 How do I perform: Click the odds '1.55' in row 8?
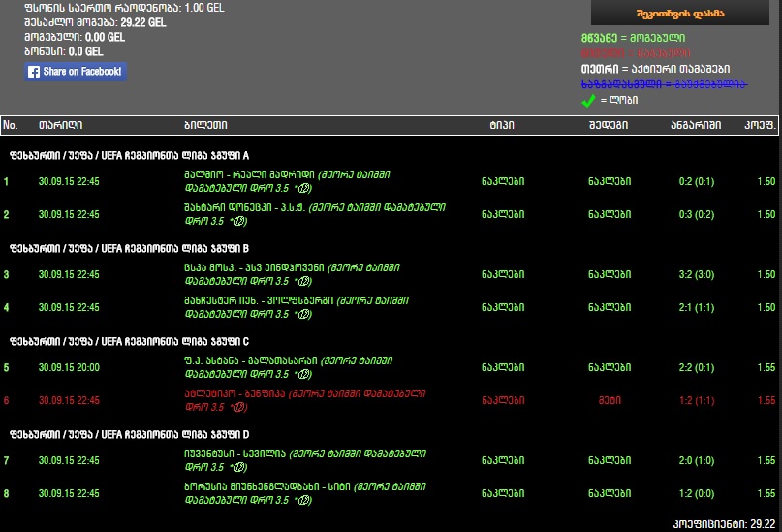(x=766, y=493)
